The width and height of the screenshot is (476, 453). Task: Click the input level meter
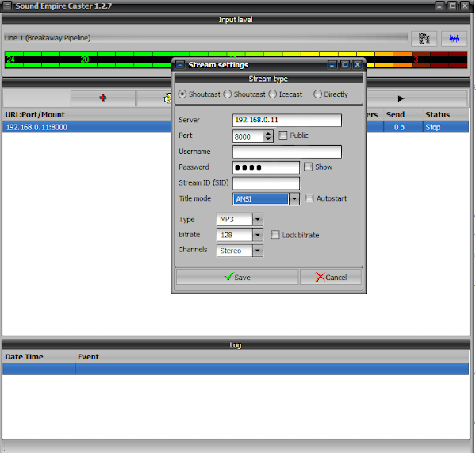[236, 60]
